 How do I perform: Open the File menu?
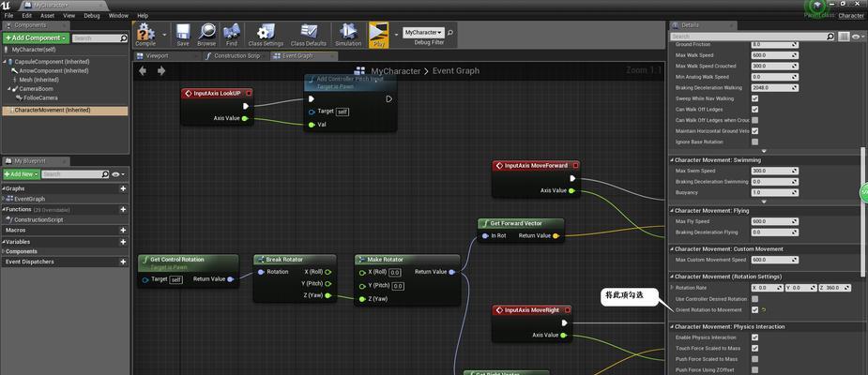tap(8, 16)
